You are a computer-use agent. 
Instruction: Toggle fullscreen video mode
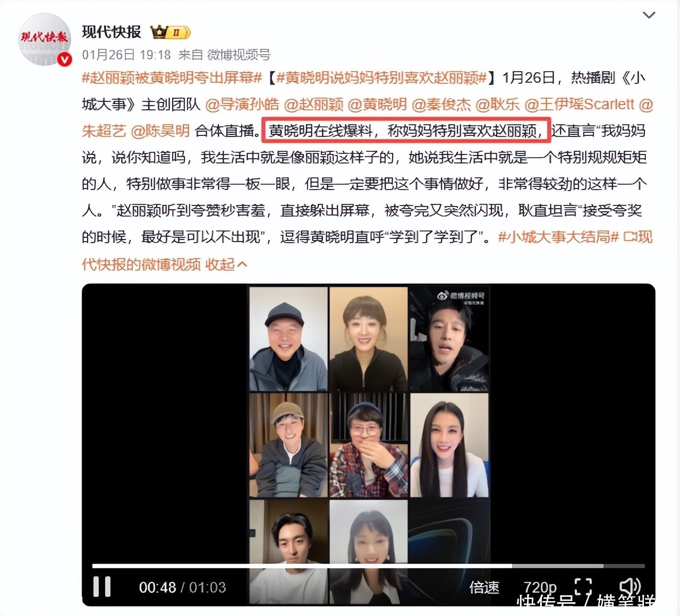point(583,587)
